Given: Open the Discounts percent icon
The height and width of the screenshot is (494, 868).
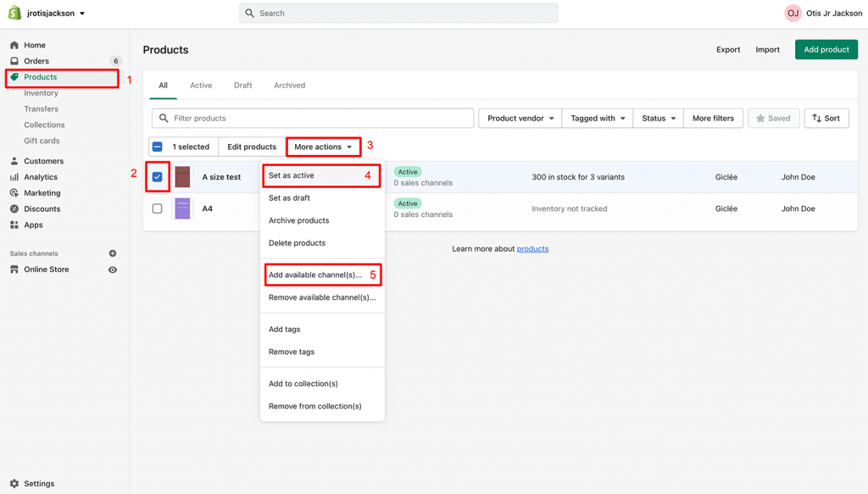Looking at the screenshot, I should click(14, 208).
